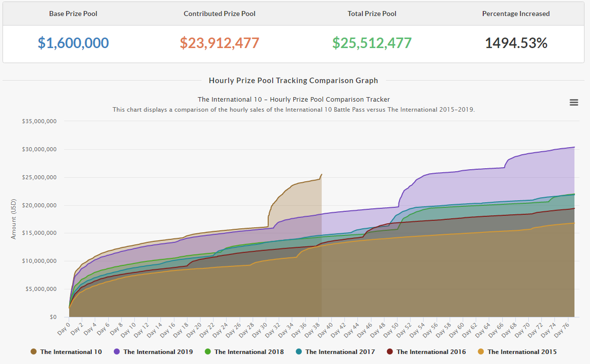Image resolution: width=590 pixels, height=364 pixels.
Task: Toggle The International 2019 legend series
Action: (153, 351)
